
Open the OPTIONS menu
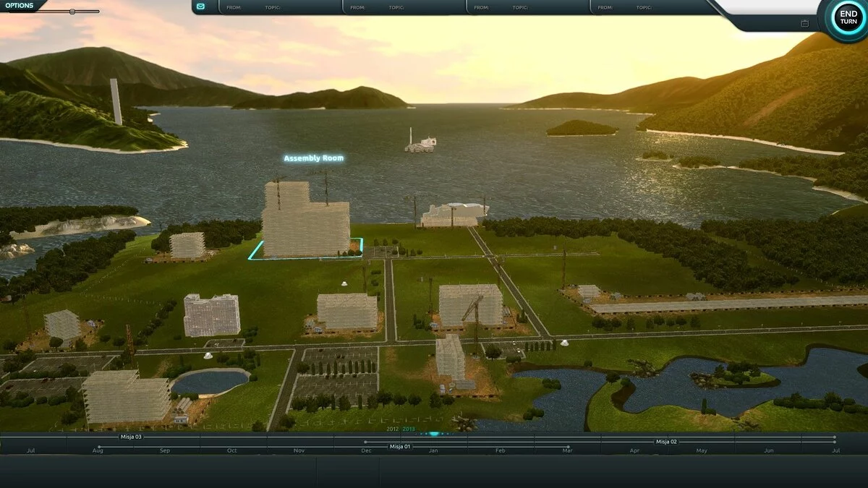click(20, 5)
